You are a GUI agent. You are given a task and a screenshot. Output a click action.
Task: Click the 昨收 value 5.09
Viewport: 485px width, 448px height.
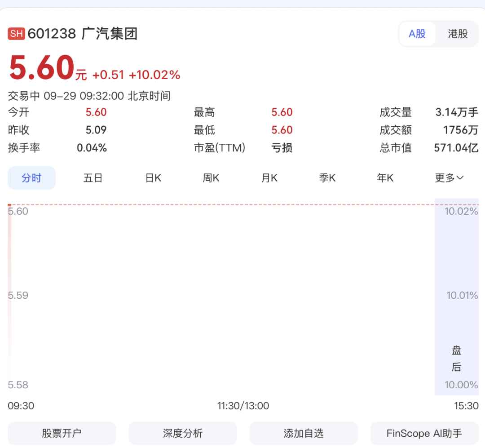click(96, 130)
